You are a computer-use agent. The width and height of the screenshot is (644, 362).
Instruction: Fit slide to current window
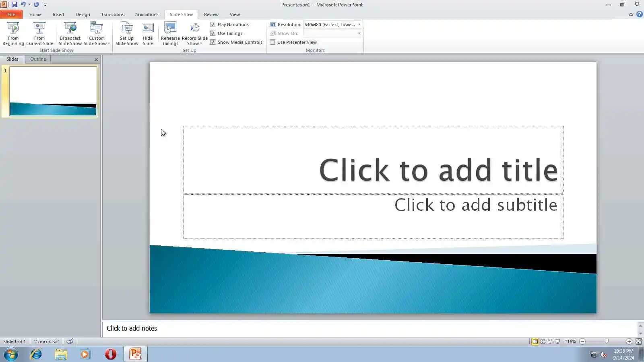point(639,341)
